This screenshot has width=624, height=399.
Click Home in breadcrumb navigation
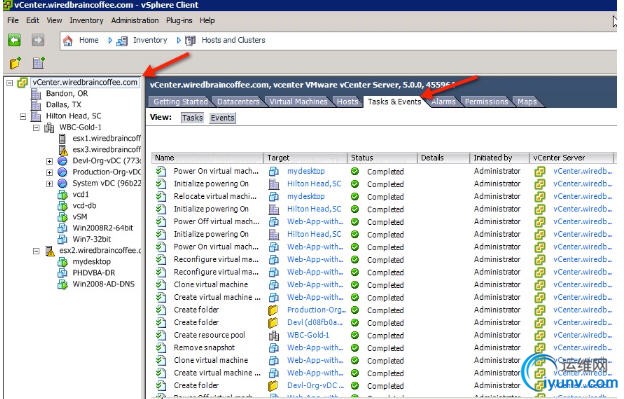click(89, 40)
